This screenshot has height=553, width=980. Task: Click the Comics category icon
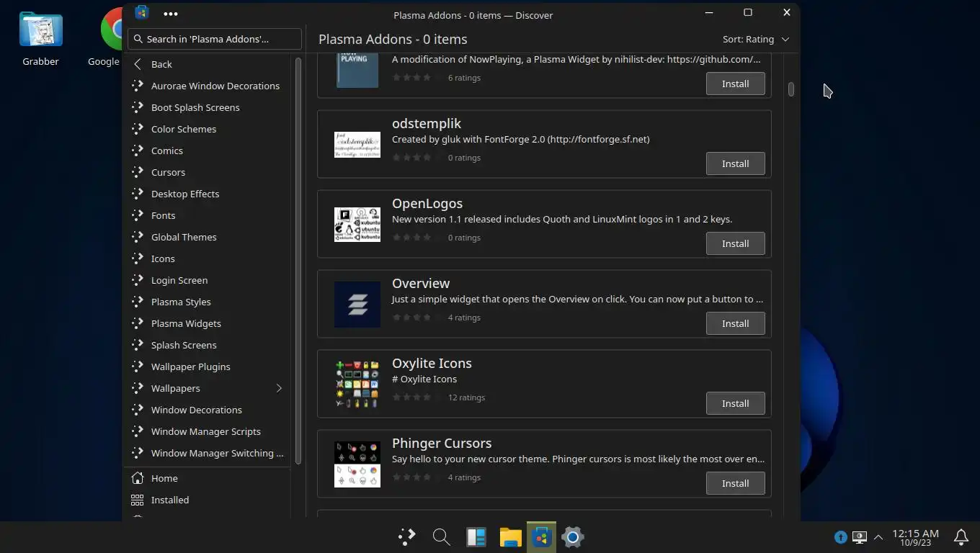(138, 150)
